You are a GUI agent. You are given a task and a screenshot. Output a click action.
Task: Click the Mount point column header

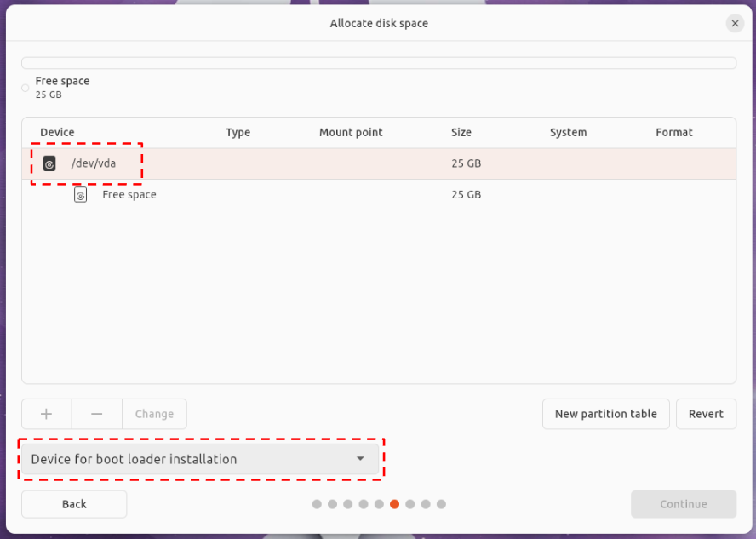tap(351, 132)
